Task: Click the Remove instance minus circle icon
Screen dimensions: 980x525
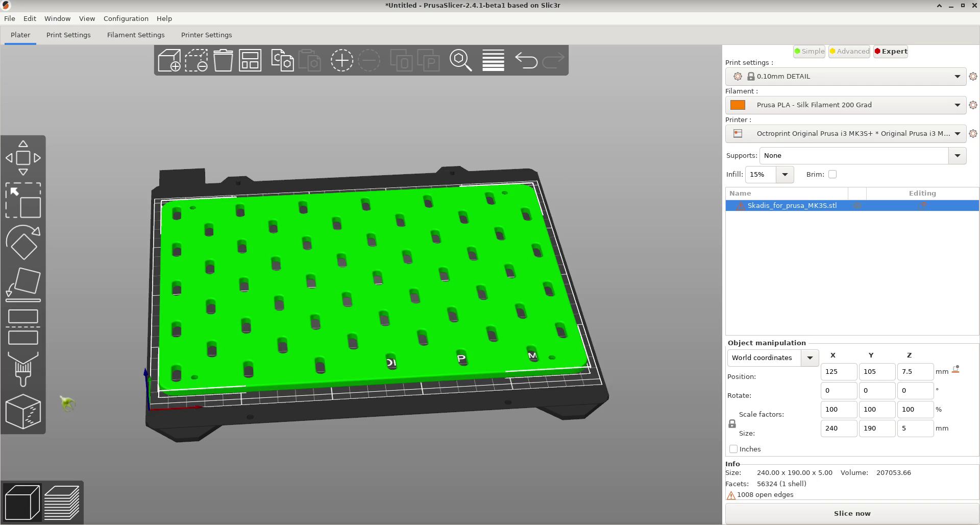Action: click(x=369, y=60)
